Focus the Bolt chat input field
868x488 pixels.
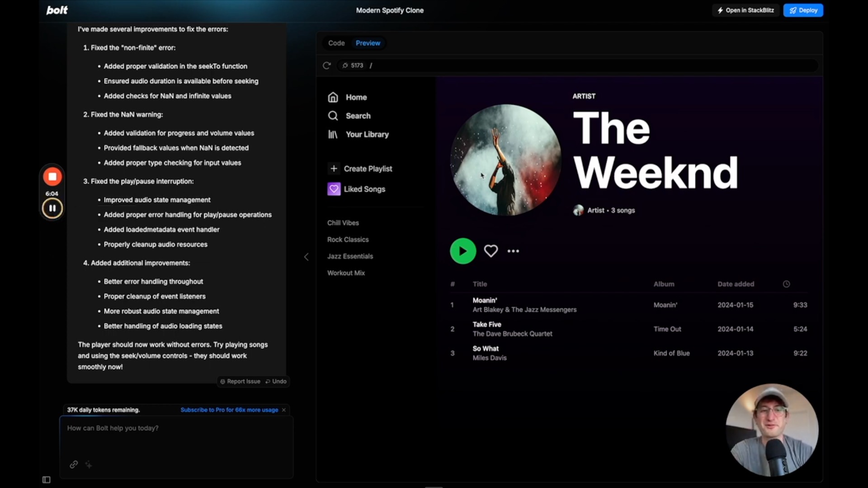tap(176, 436)
